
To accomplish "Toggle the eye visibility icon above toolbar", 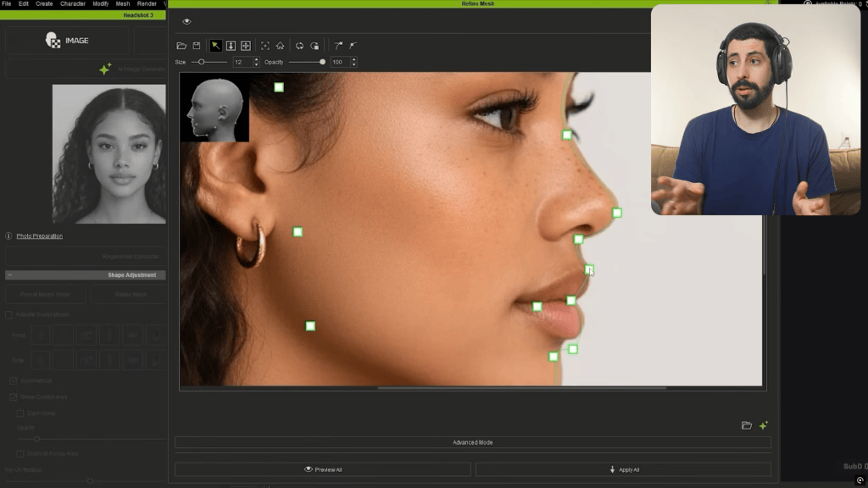I will 186,21.
